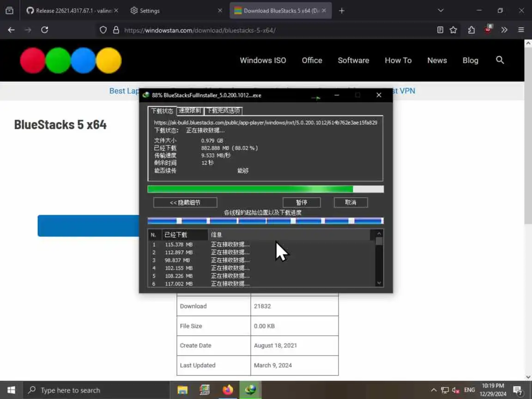This screenshot has width=532, height=399.
Task: Open site security padlock info
Action: [116, 30]
